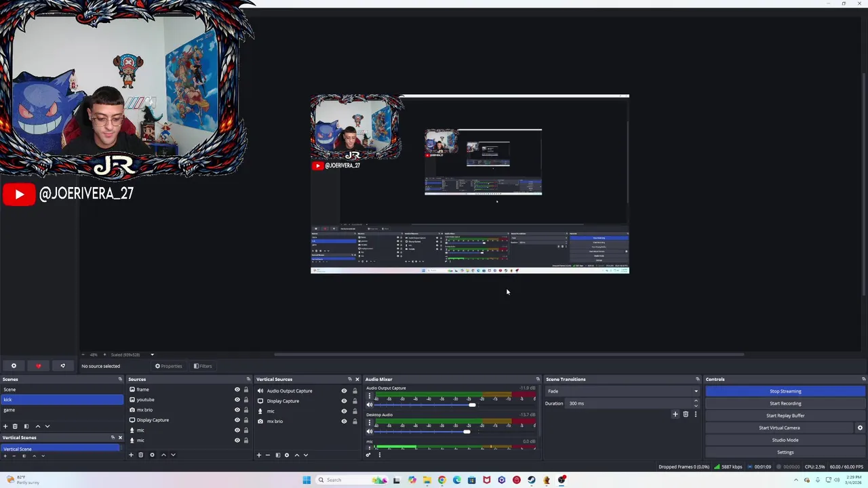This screenshot has height=488, width=868.
Task: Add a new scene with the plus icon
Action: (5, 426)
